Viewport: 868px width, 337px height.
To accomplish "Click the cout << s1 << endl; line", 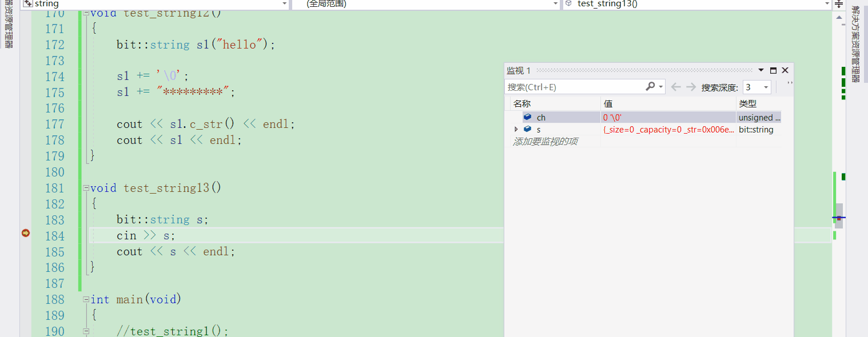I will pos(180,140).
